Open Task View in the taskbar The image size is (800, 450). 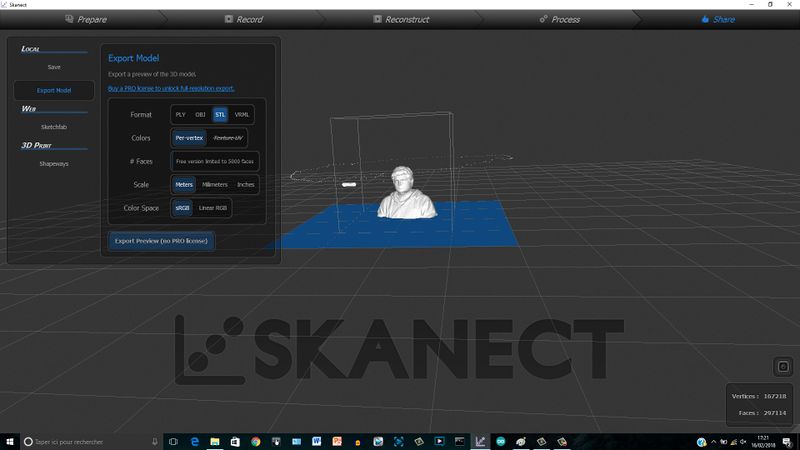pyautogui.click(x=172, y=440)
